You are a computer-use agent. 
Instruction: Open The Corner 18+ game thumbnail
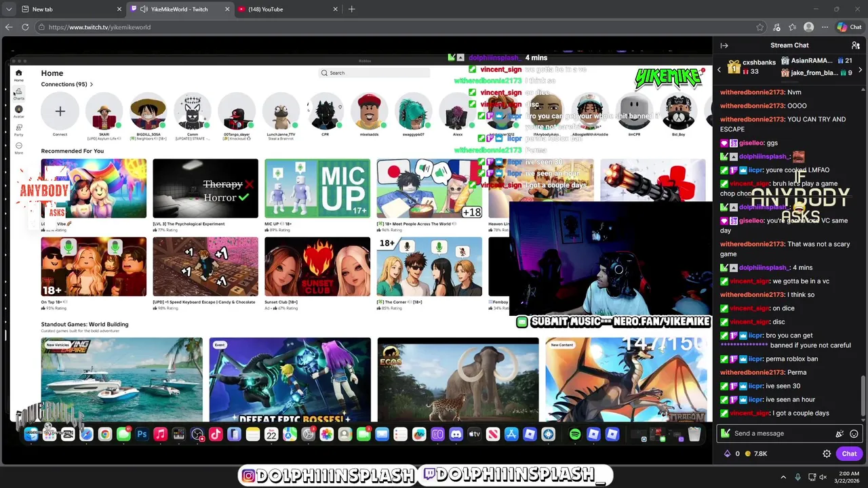tap(429, 266)
